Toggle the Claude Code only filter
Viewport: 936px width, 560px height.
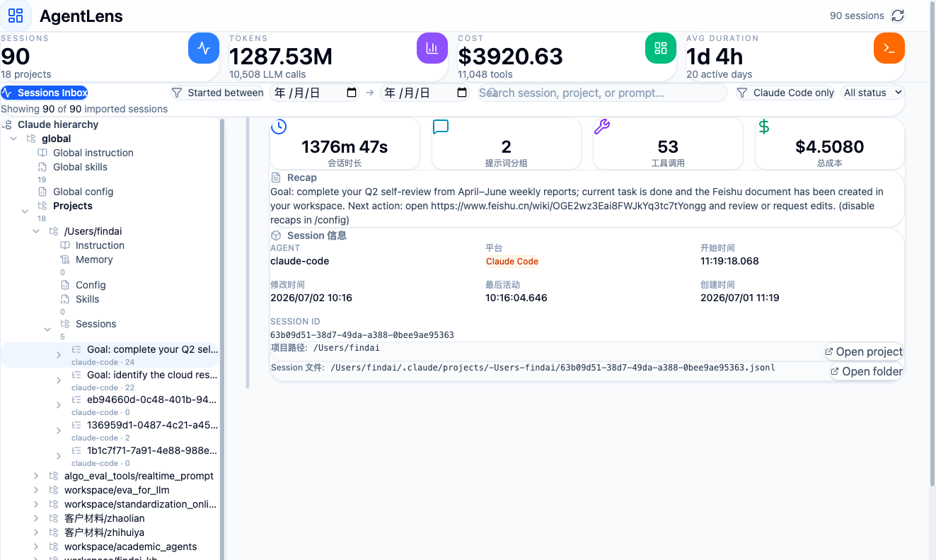point(785,93)
